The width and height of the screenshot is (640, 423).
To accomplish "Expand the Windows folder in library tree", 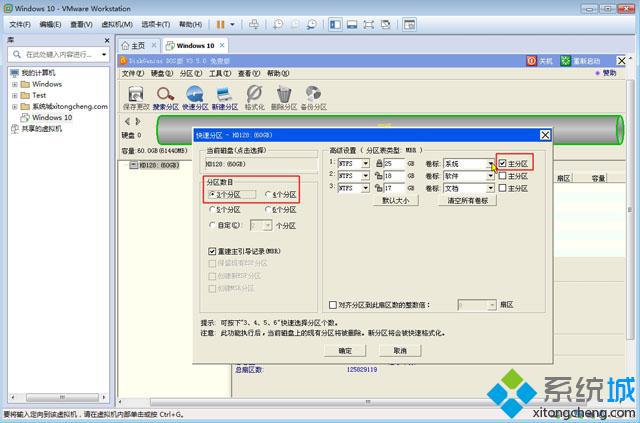I will point(15,85).
